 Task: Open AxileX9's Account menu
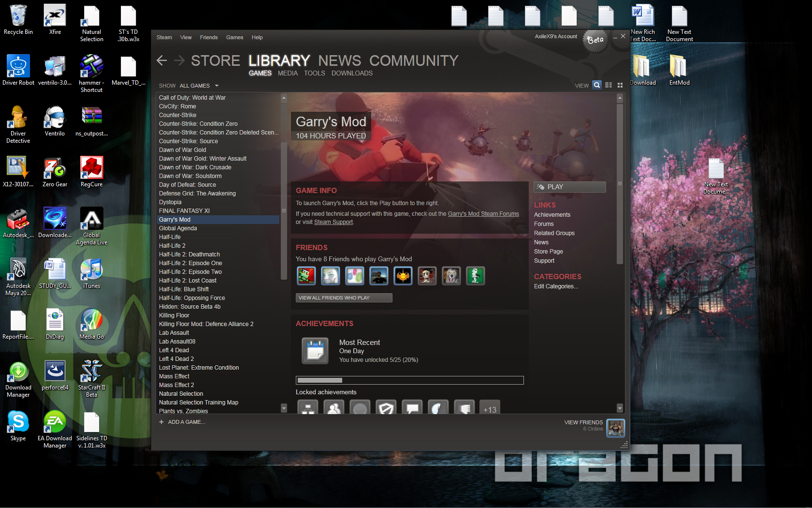click(556, 36)
